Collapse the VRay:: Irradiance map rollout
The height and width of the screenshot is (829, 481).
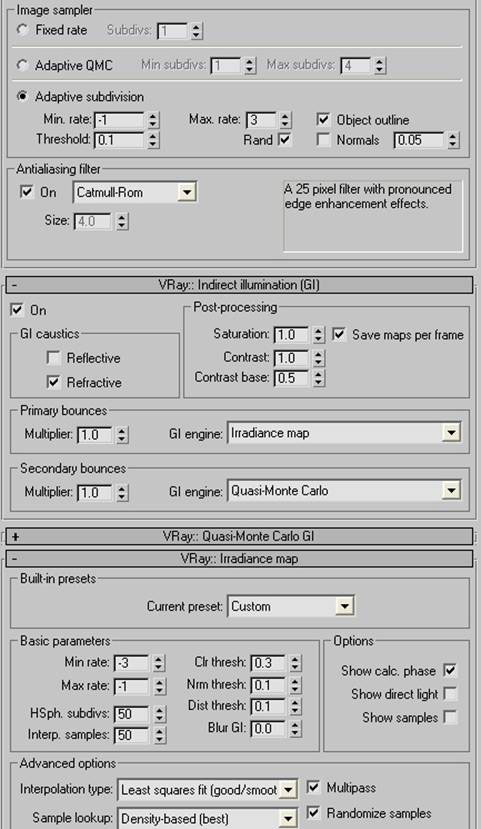click(x=239, y=559)
